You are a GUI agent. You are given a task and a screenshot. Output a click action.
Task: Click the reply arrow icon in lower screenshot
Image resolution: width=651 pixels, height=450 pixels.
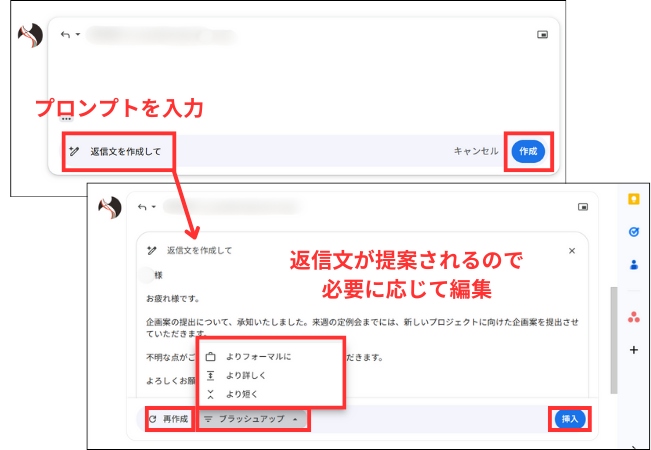(142, 207)
